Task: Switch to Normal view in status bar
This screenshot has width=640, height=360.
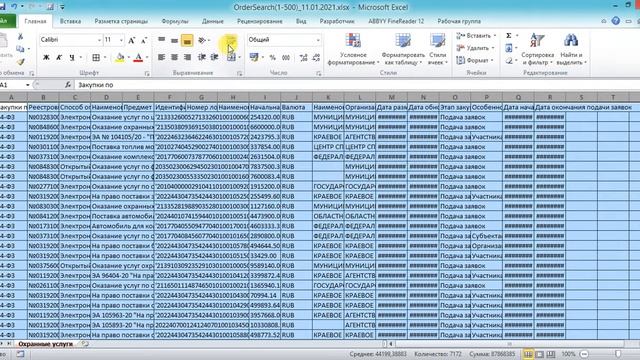Action: (528, 354)
